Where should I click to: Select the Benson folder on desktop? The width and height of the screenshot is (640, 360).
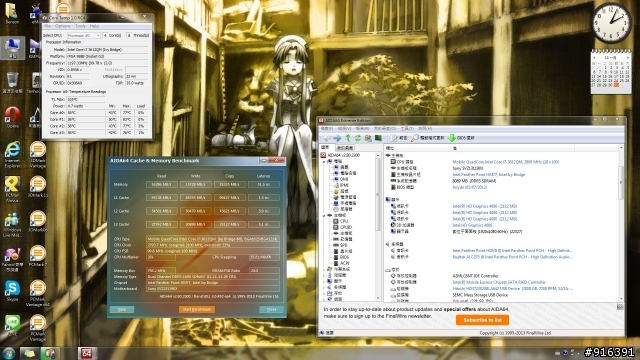tap(12, 13)
